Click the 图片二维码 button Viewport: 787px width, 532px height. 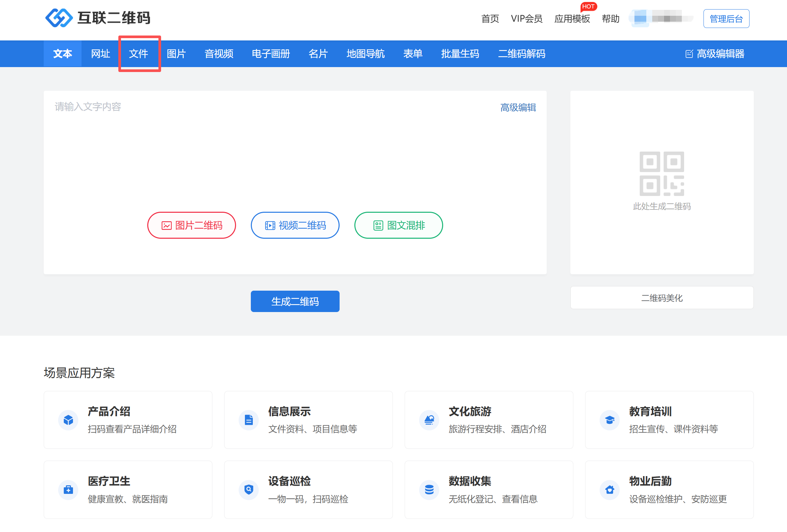point(192,225)
